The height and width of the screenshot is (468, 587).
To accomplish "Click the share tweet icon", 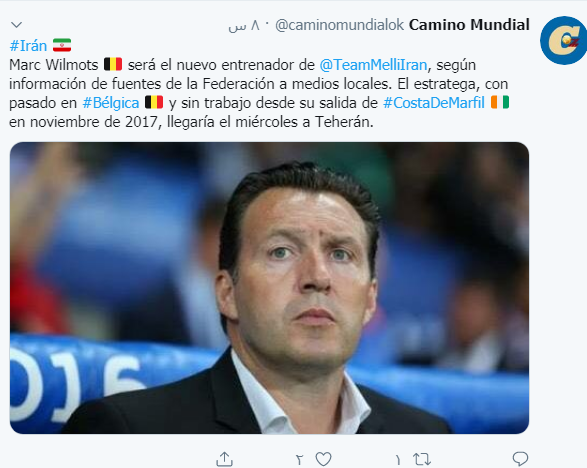I will (225, 459).
